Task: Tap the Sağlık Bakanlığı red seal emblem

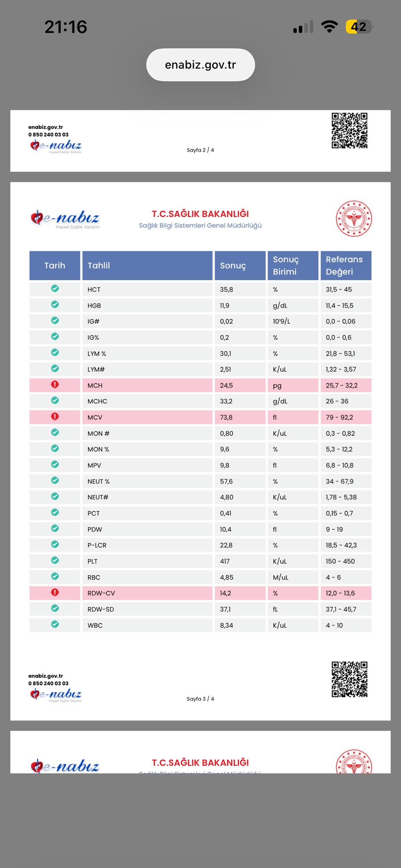Action: pyautogui.click(x=354, y=219)
